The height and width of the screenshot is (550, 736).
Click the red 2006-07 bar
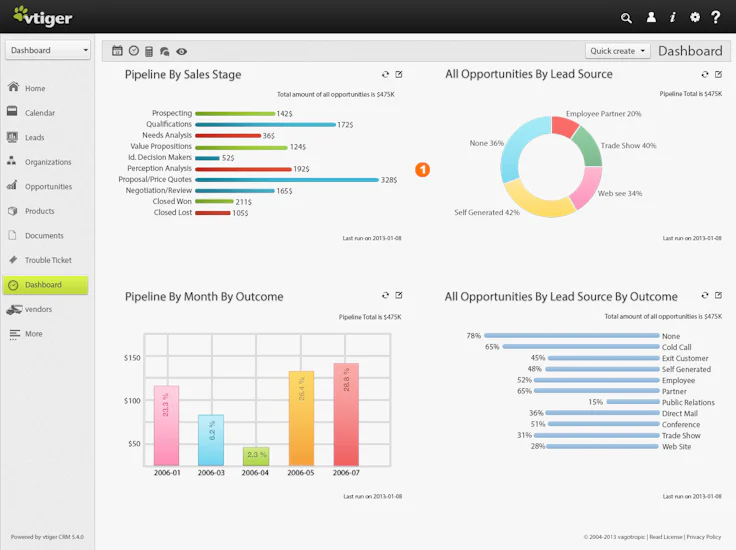pos(346,414)
